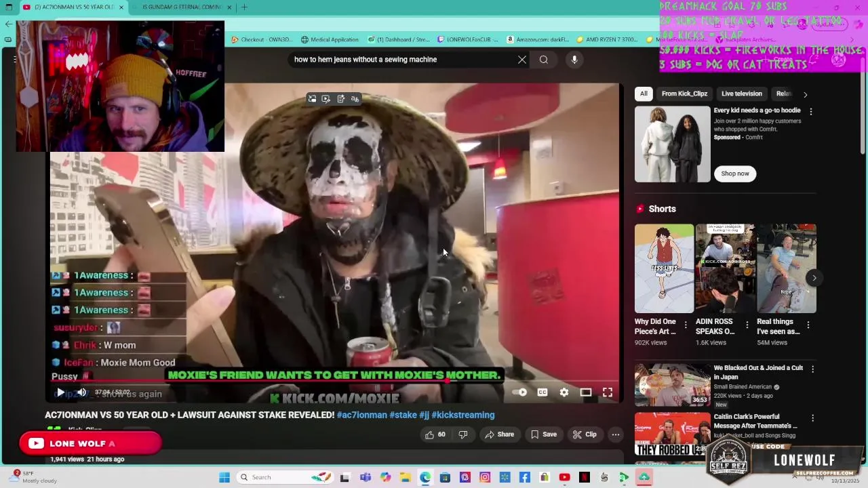Open more actions ellipsis under video
This screenshot has width=868, height=488.
(x=616, y=434)
